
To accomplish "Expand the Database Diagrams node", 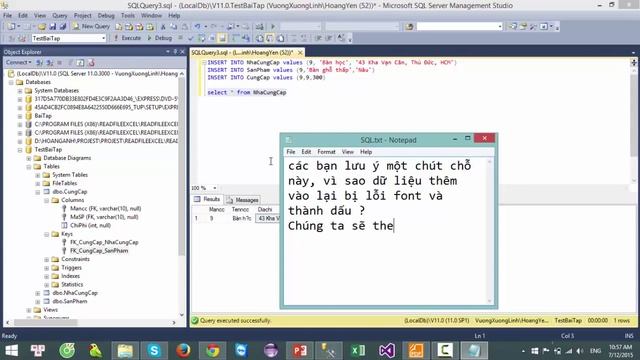I will [x=29, y=158].
